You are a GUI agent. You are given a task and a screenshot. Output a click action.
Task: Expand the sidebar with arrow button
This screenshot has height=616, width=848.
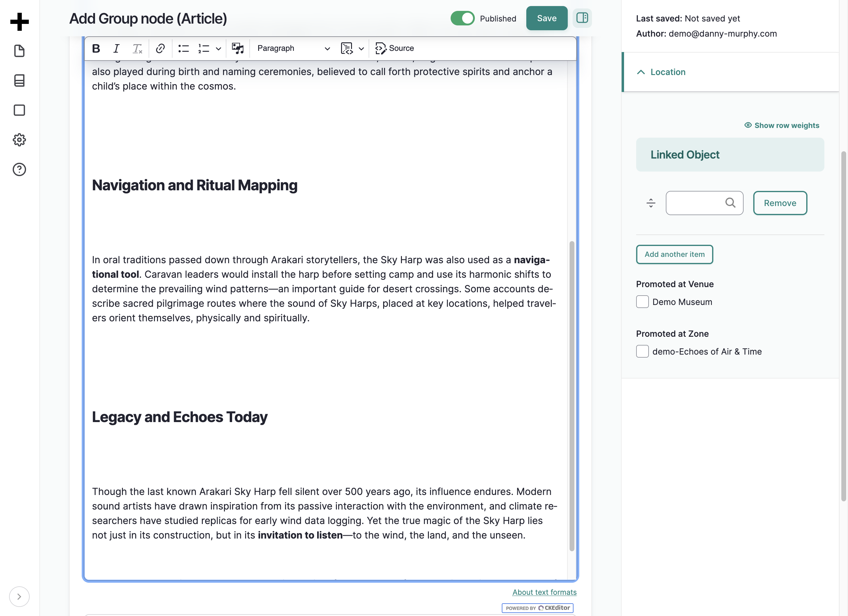(x=19, y=596)
